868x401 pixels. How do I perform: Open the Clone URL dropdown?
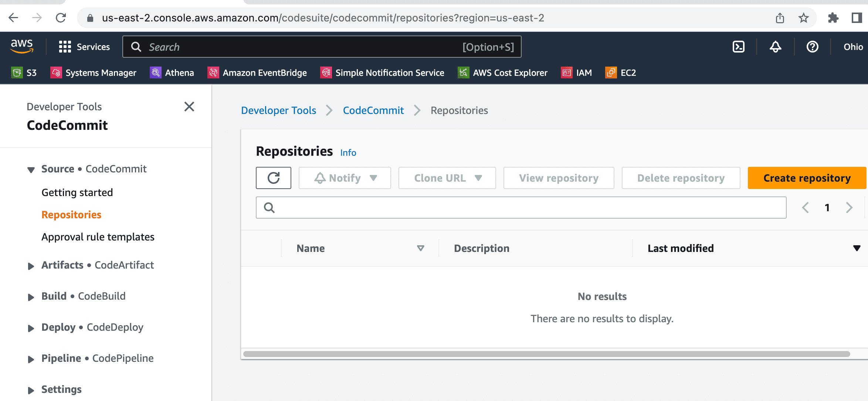447,178
